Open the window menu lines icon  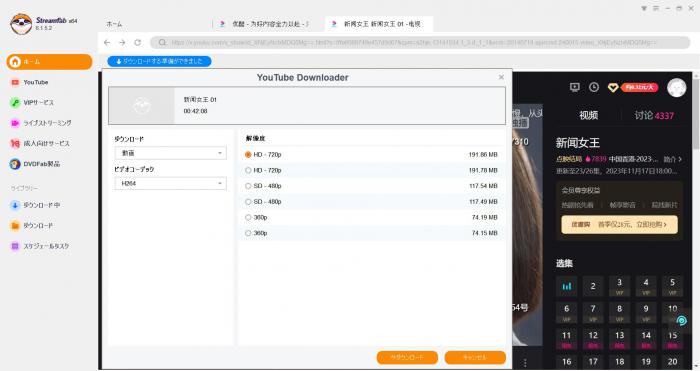(656, 8)
